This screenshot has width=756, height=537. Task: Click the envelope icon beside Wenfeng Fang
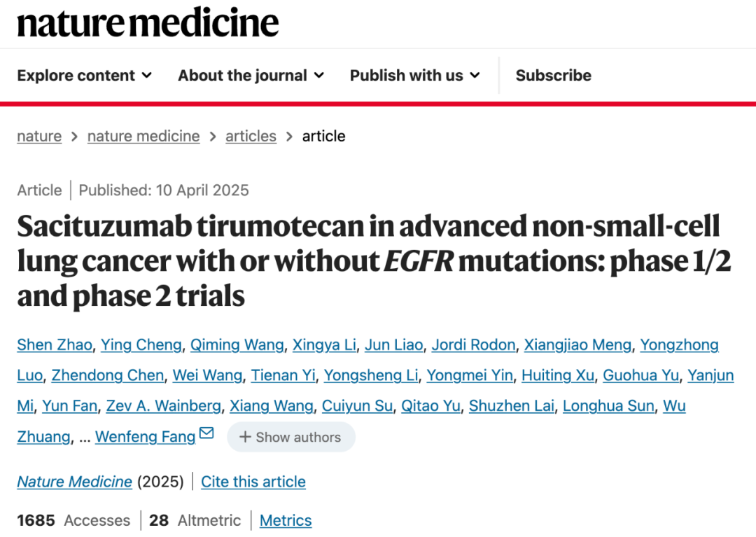[x=206, y=433]
